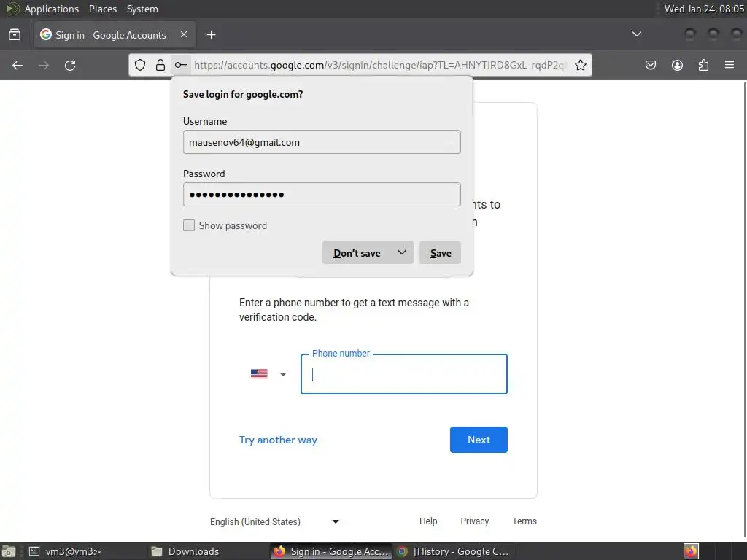Open the Terms link in footer
The height and width of the screenshot is (560, 747).
(524, 521)
